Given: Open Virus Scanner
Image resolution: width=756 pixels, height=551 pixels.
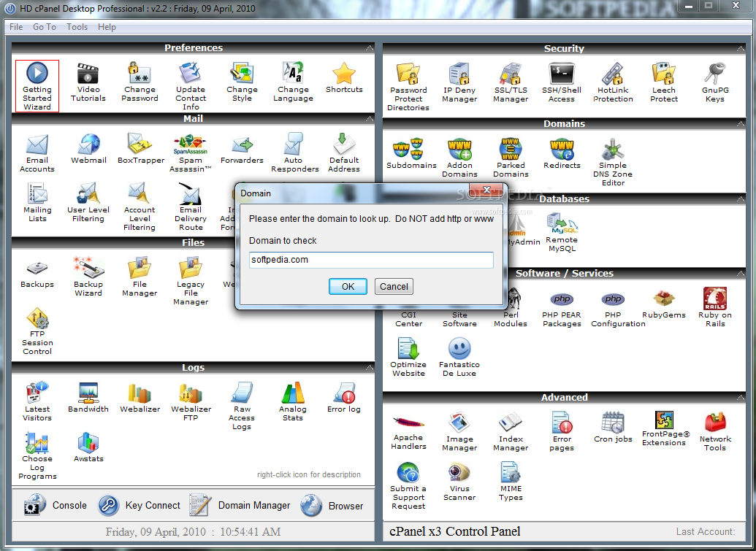Looking at the screenshot, I should (459, 482).
